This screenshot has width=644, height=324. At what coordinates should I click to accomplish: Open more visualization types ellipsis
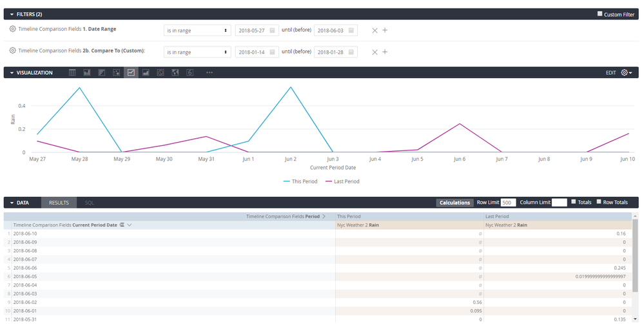point(210,72)
